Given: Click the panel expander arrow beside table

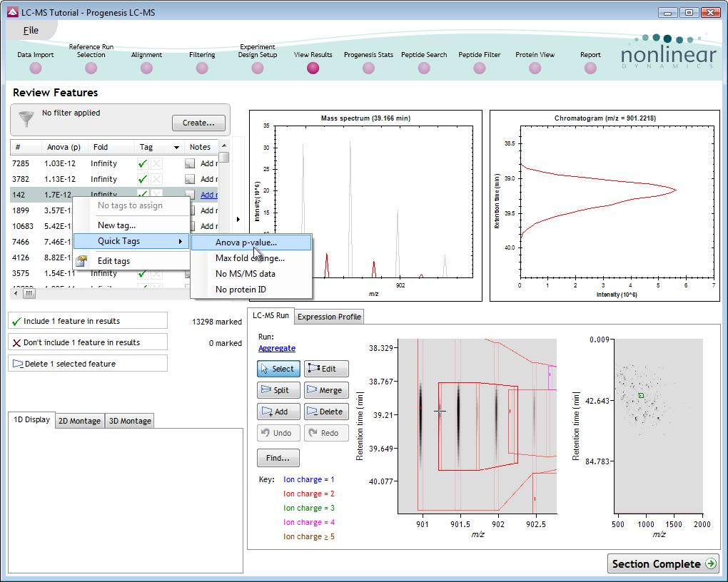Looking at the screenshot, I should [x=238, y=219].
